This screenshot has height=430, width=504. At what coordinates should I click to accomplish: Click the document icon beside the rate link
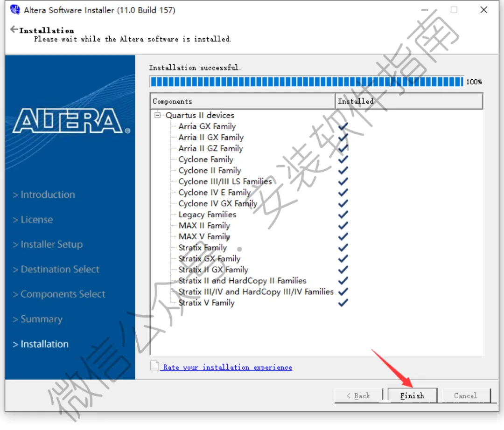click(x=154, y=366)
